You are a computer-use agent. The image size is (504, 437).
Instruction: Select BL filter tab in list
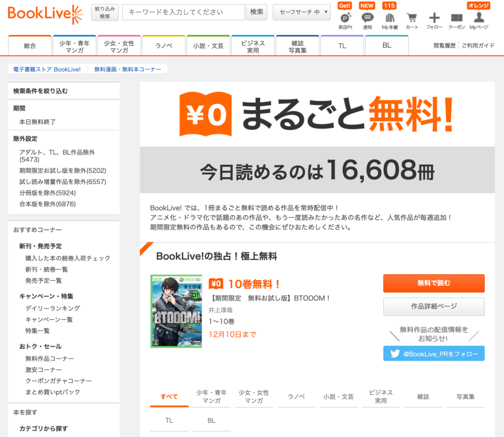point(212,421)
